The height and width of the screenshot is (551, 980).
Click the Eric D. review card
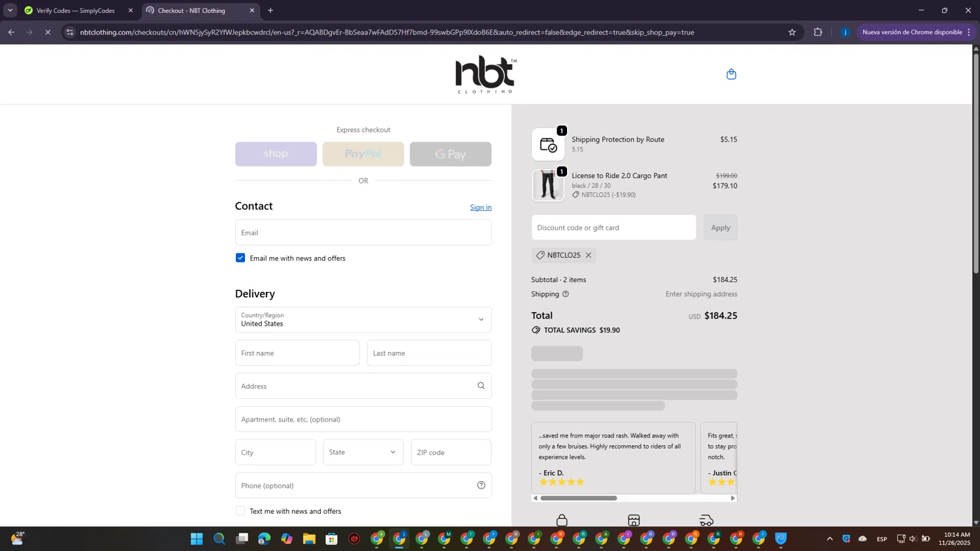point(613,458)
